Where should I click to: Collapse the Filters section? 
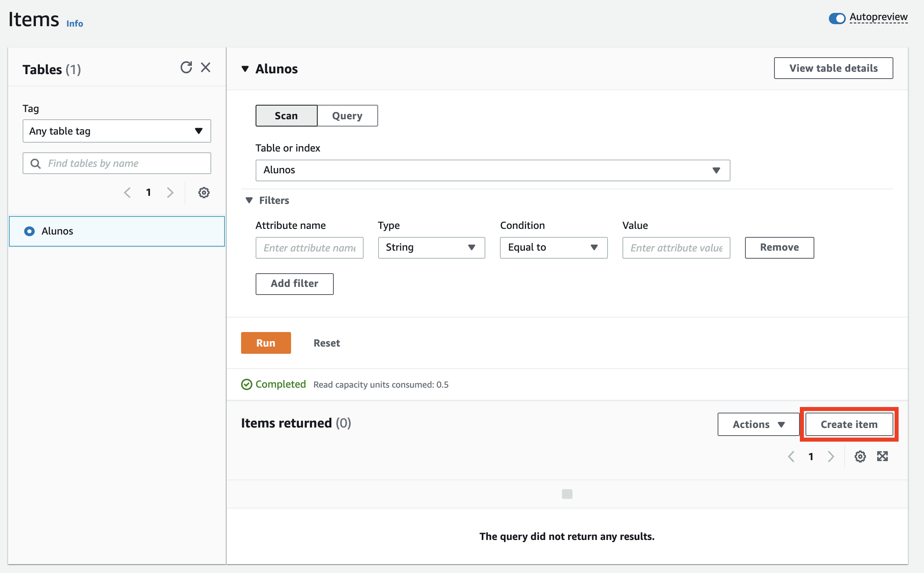pos(249,200)
